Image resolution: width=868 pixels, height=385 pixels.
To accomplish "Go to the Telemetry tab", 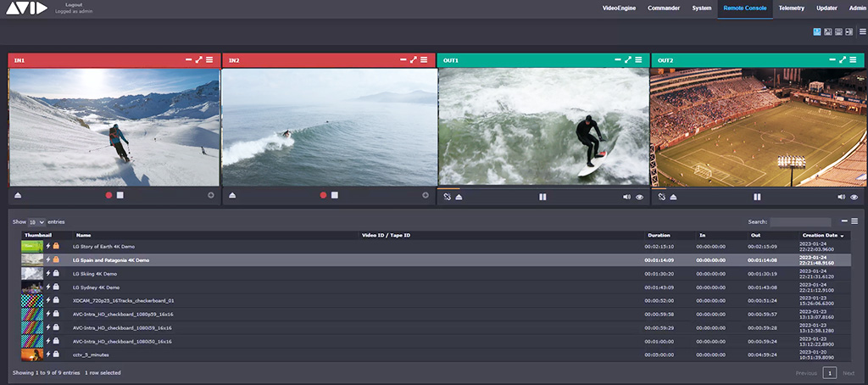I will coord(792,8).
